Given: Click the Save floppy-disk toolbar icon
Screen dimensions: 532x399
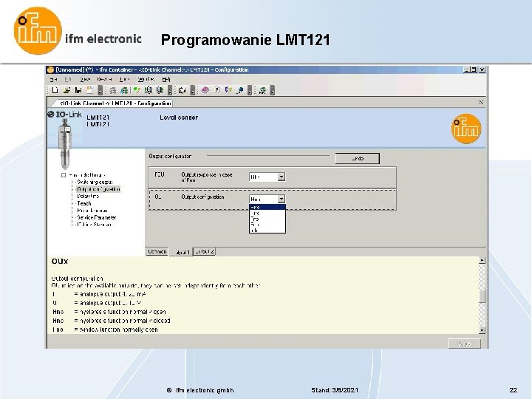Looking at the screenshot, I should pos(78,90).
